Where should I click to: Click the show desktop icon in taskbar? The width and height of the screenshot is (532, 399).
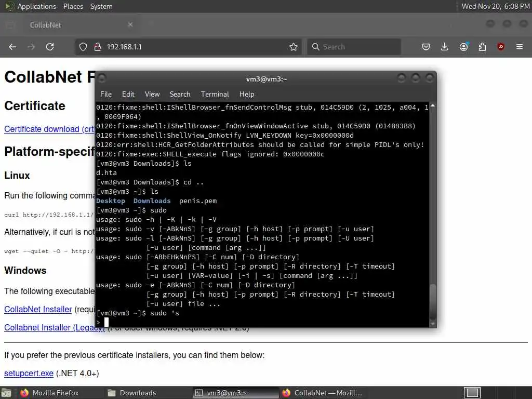tap(6, 393)
